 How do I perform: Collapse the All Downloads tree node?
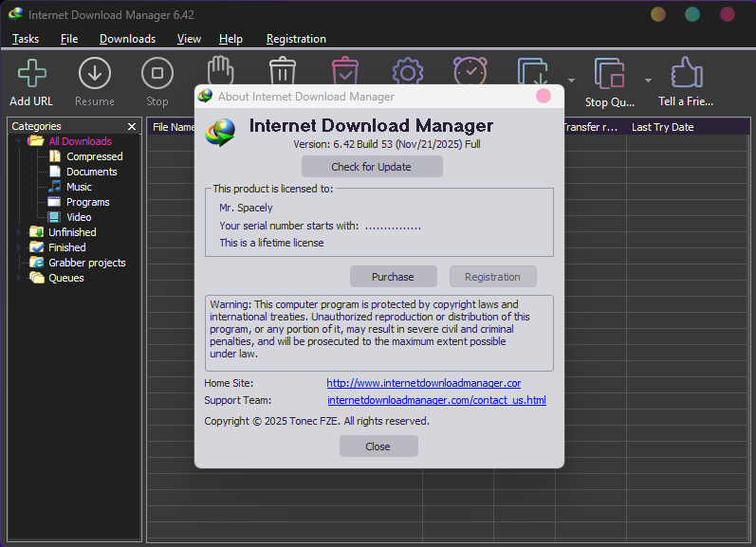18,141
